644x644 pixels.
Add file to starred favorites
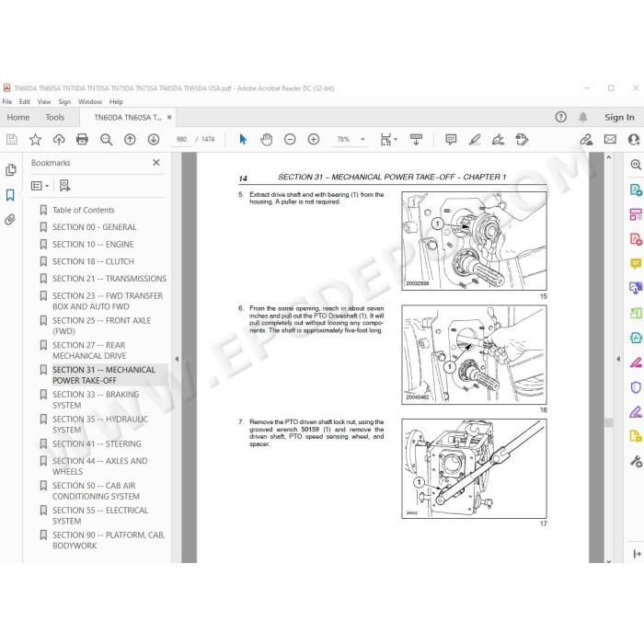35,140
